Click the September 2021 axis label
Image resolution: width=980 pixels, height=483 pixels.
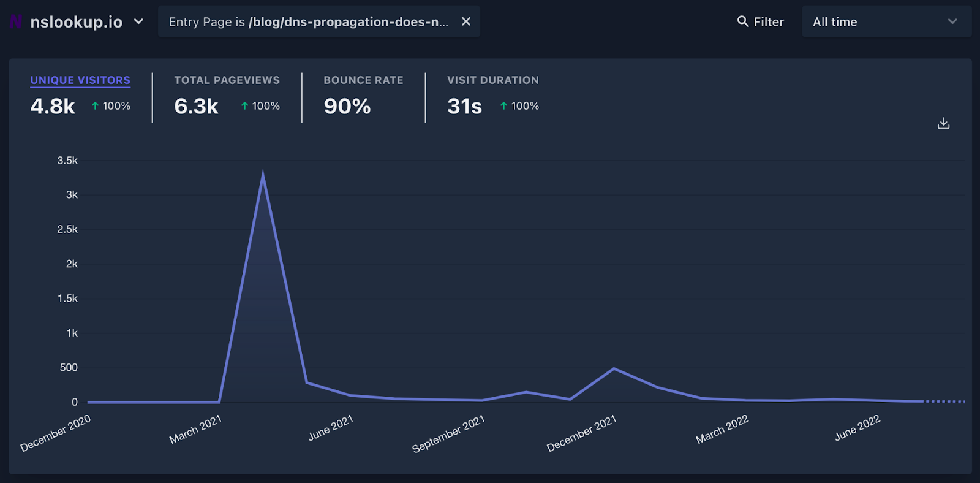[448, 433]
